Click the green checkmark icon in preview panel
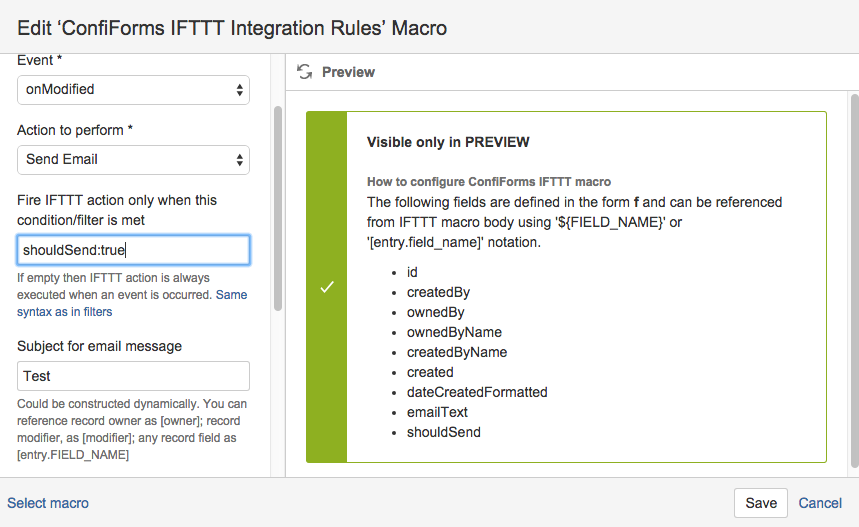 [x=327, y=287]
